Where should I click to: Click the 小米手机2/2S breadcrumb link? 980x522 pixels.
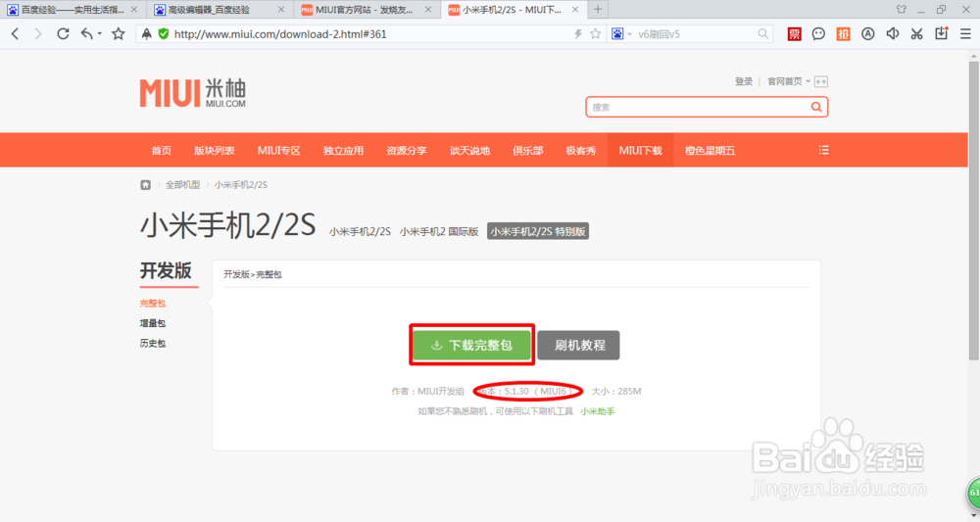click(241, 185)
